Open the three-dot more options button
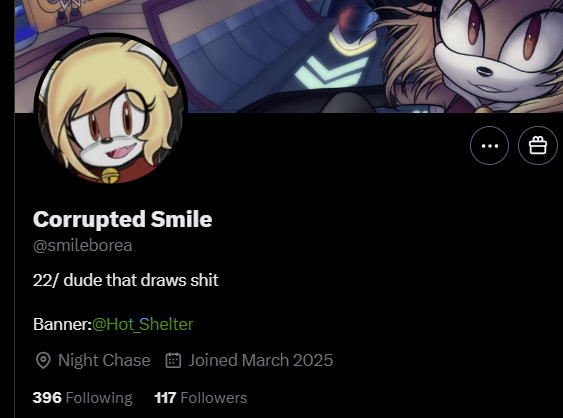This screenshot has width=563, height=418. [x=489, y=145]
